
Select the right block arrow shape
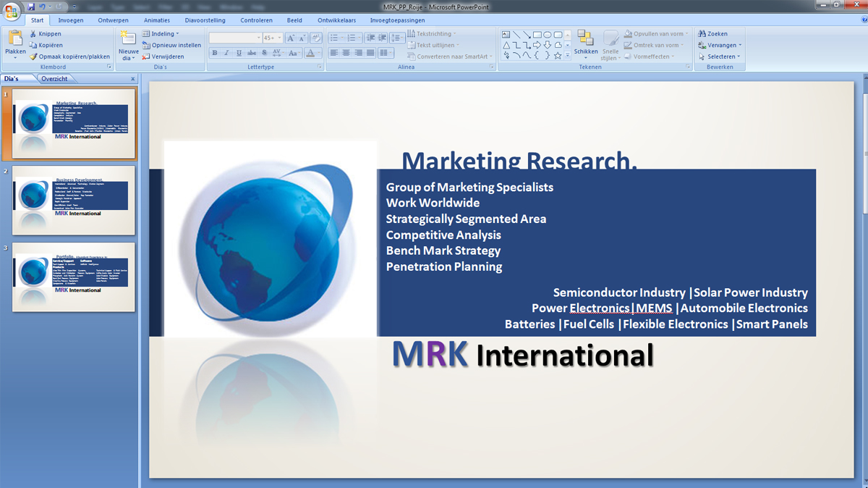[537, 45]
